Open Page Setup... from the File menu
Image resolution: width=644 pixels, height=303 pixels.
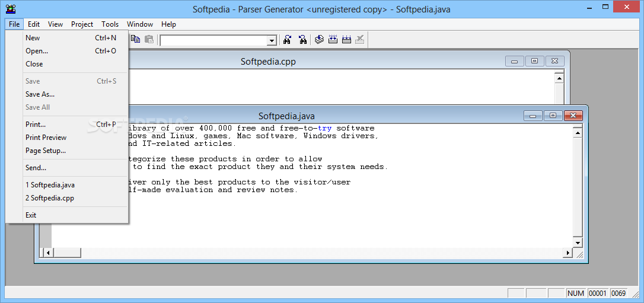coord(67,151)
